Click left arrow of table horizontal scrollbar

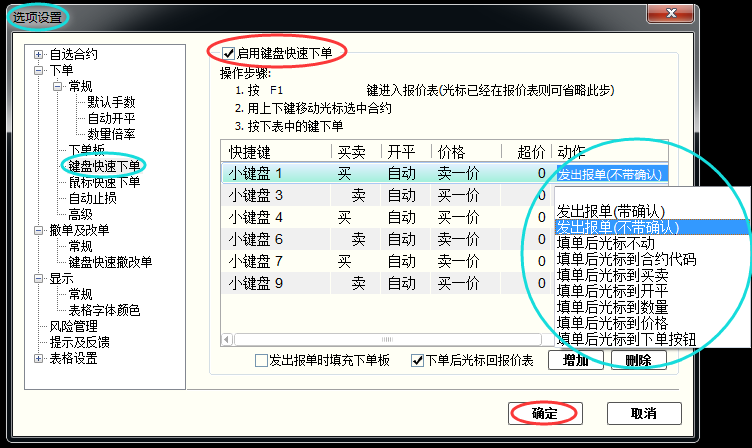pos(227,340)
